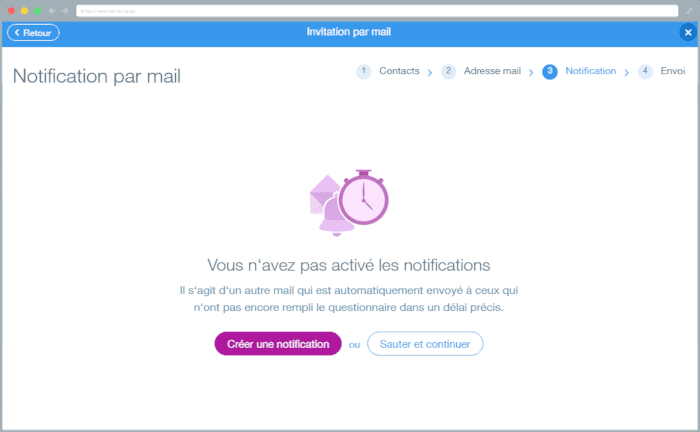Focus the browser address bar
The image size is (700, 432).
coord(377,11)
